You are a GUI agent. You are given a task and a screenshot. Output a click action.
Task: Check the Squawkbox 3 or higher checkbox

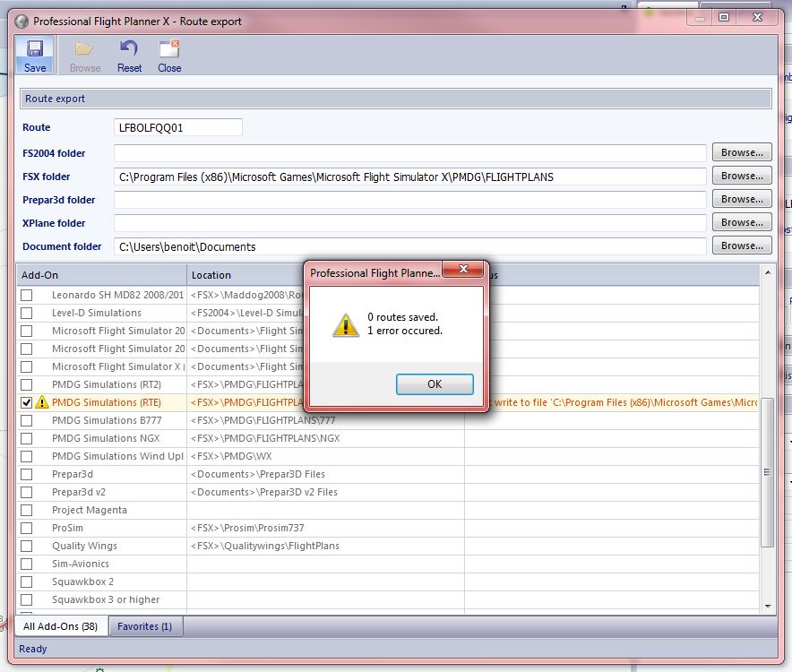pyautogui.click(x=26, y=599)
